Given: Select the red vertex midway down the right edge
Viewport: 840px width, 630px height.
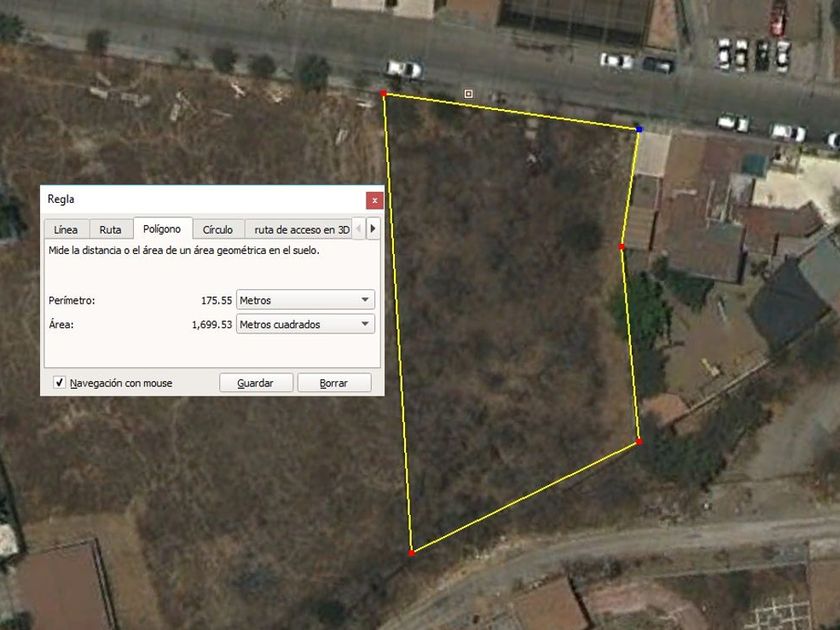Looking at the screenshot, I should pos(621,247).
